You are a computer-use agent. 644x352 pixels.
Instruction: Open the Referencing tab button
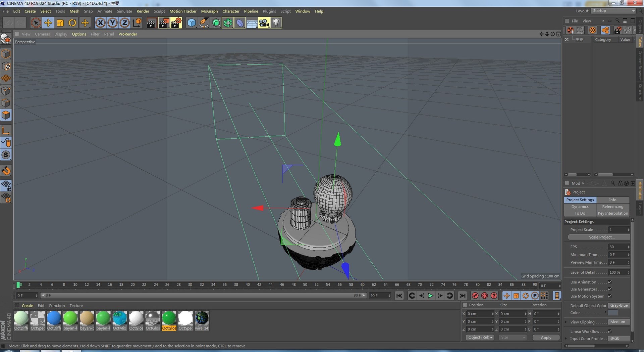(613, 207)
